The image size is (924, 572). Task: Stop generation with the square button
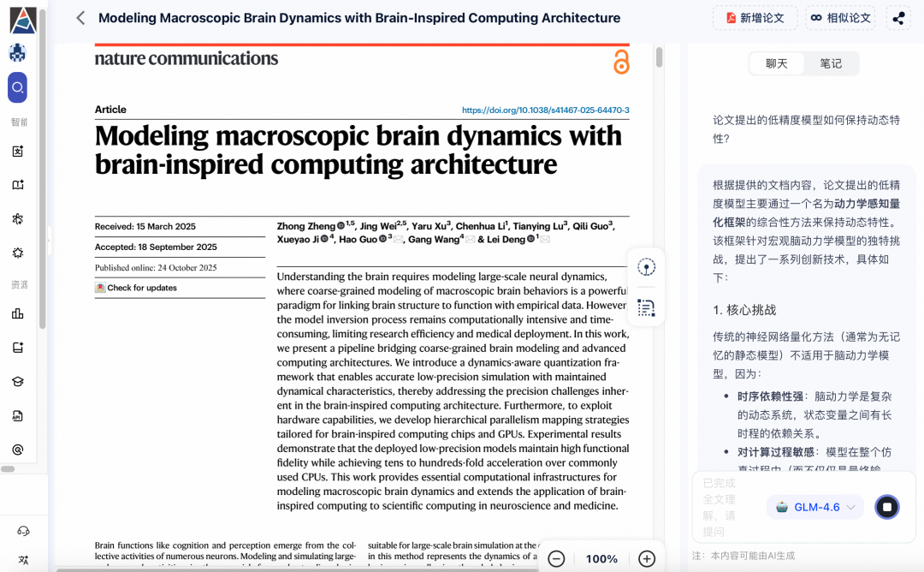coord(887,507)
